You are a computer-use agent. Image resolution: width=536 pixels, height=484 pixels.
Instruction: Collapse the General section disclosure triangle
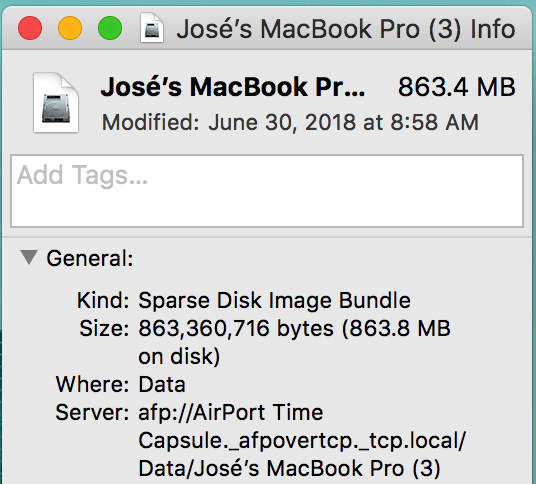(29, 257)
